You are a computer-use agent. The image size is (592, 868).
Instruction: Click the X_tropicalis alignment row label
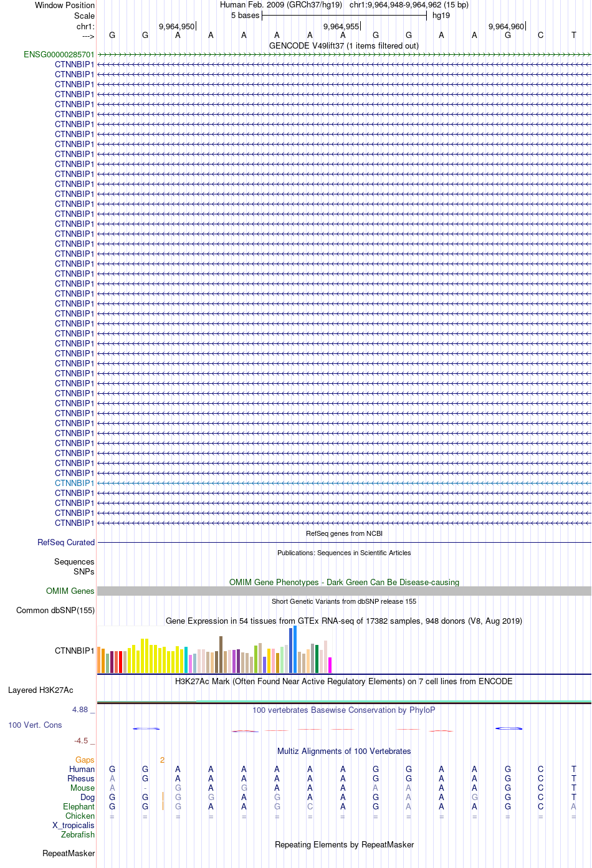click(x=74, y=825)
